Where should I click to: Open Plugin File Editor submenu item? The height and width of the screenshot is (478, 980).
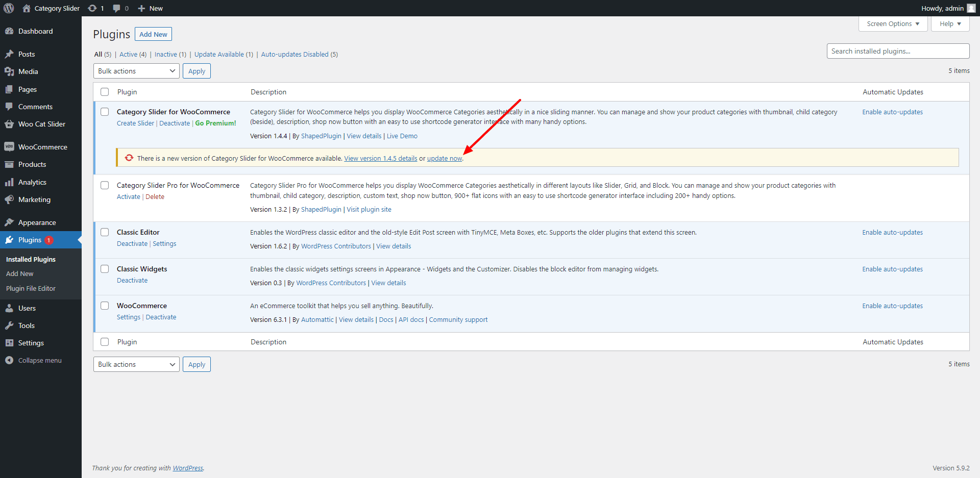coord(31,288)
